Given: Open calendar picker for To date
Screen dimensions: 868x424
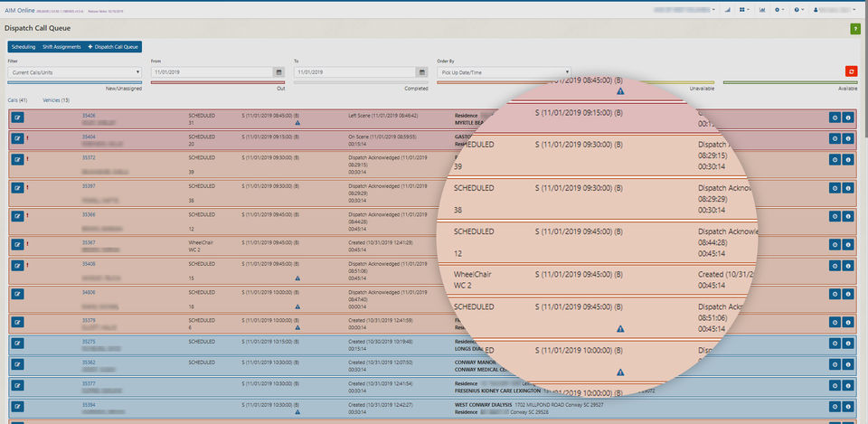Looking at the screenshot, I should pos(422,72).
